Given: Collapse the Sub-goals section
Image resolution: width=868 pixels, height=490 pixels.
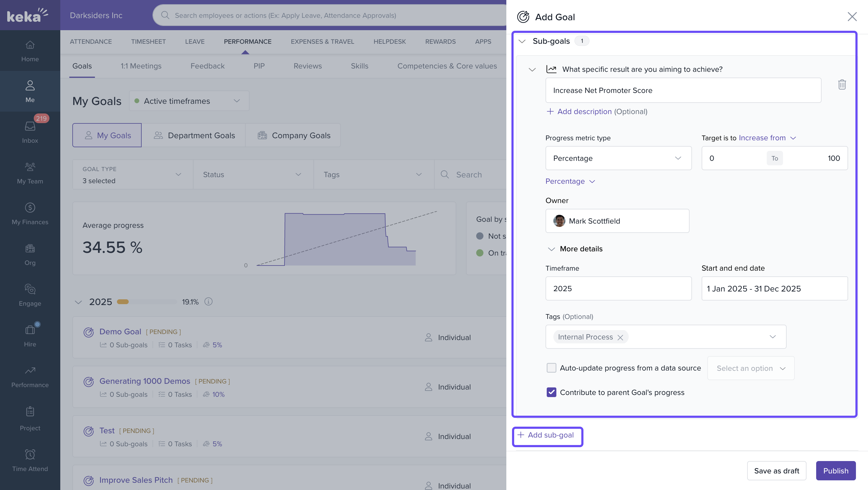Looking at the screenshot, I should tap(522, 41).
